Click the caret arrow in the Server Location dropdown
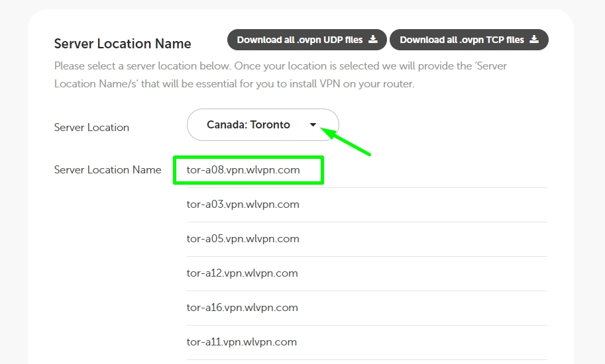This screenshot has width=605, height=364. (x=313, y=125)
